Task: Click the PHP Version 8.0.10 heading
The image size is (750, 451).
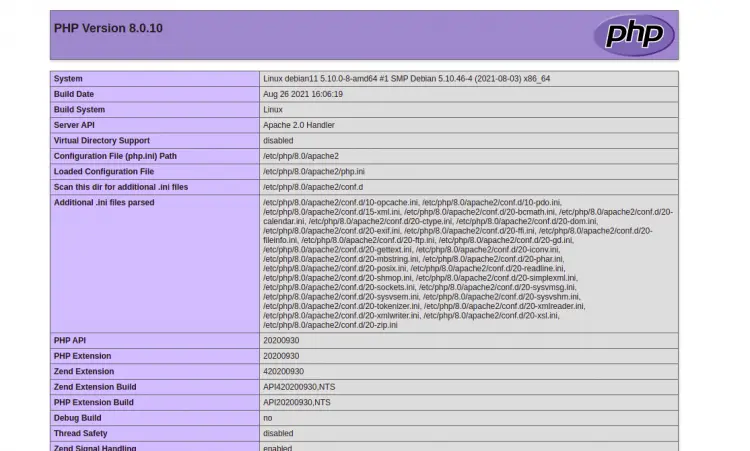Action: [108, 28]
